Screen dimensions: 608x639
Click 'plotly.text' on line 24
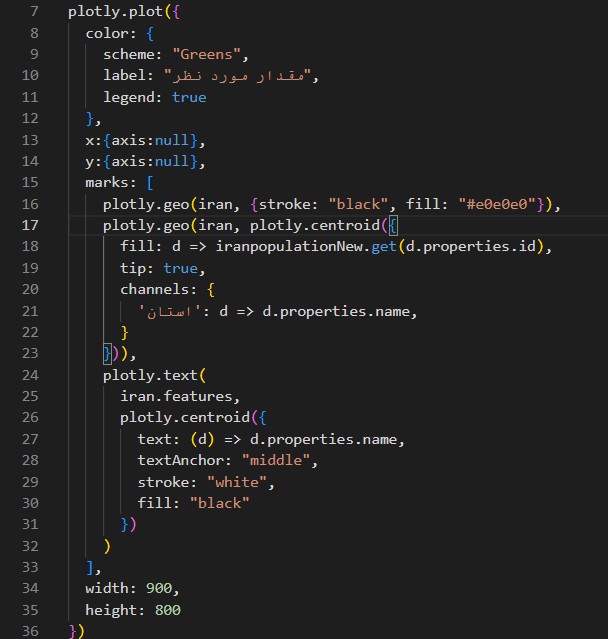tap(150, 375)
